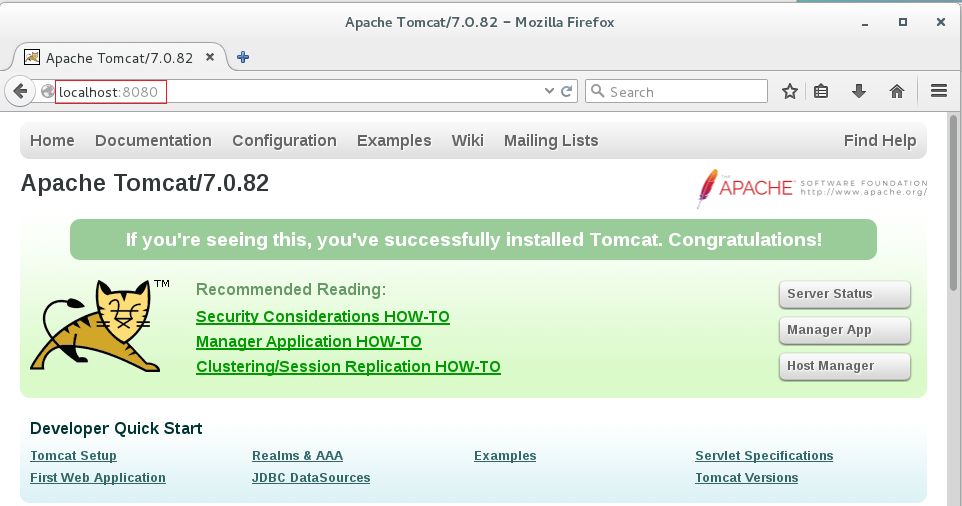Open the Firefox hamburger menu
Screen dimensions: 962x506
[x=939, y=91]
